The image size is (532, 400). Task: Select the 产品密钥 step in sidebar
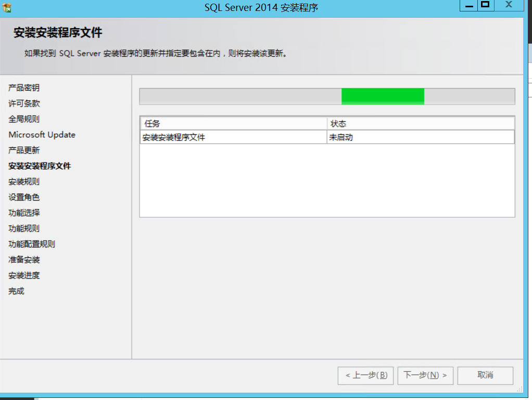pyautogui.click(x=24, y=87)
